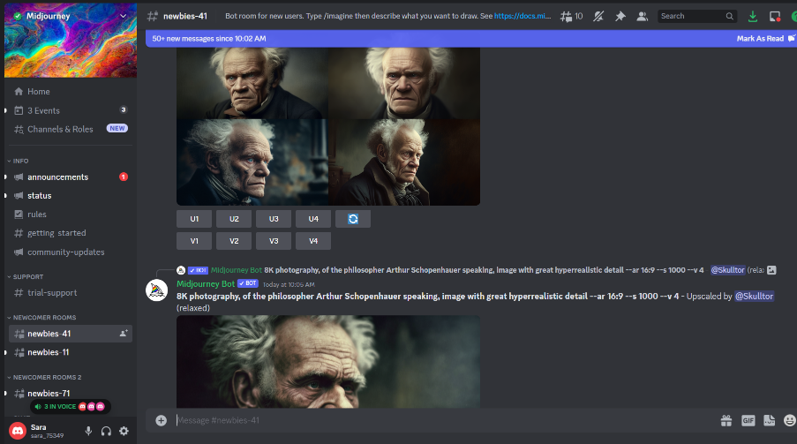This screenshot has height=444, width=797.
Task: Click image attachment icon in reply preview
Action: [x=771, y=270]
